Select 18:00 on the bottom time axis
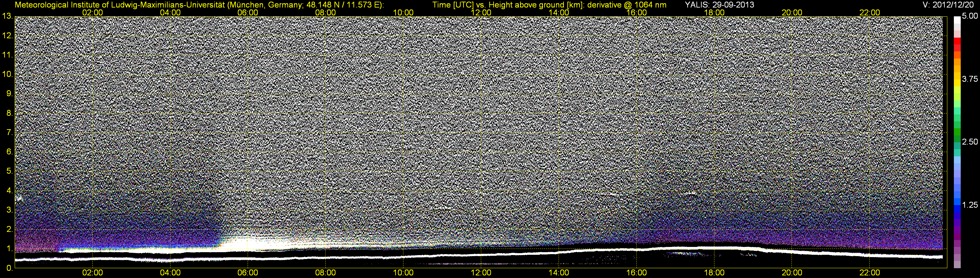 (x=714, y=273)
